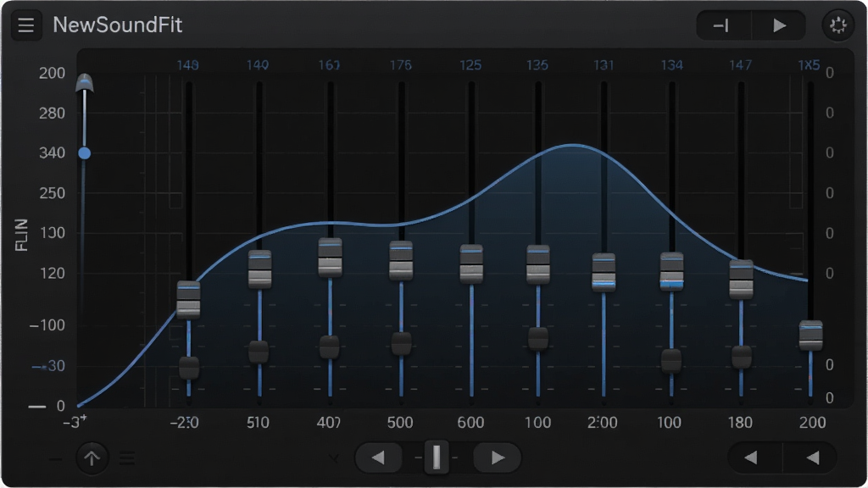Click the lower dark knob on 500 band
868x488 pixels.
(401, 344)
